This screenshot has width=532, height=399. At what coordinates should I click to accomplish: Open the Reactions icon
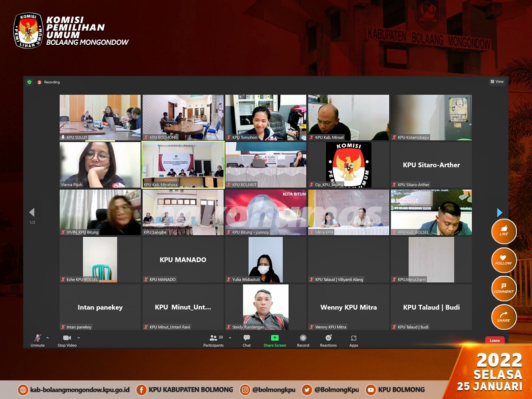point(328,338)
